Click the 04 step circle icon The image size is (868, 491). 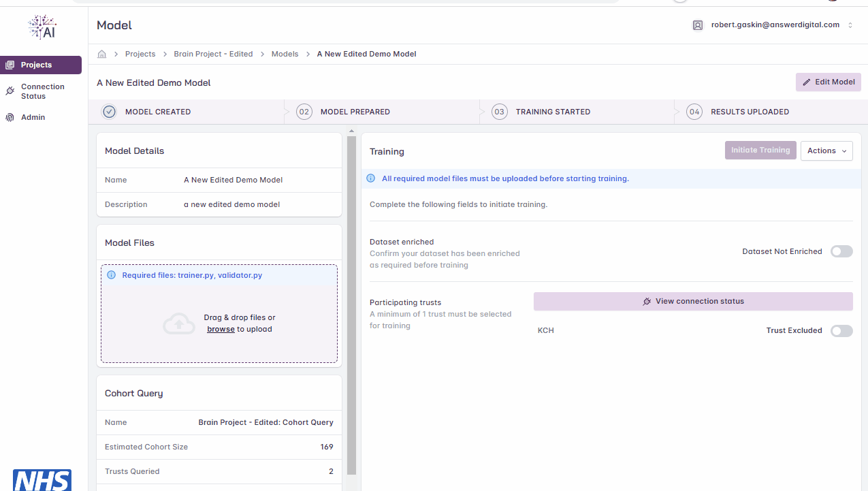(x=694, y=112)
